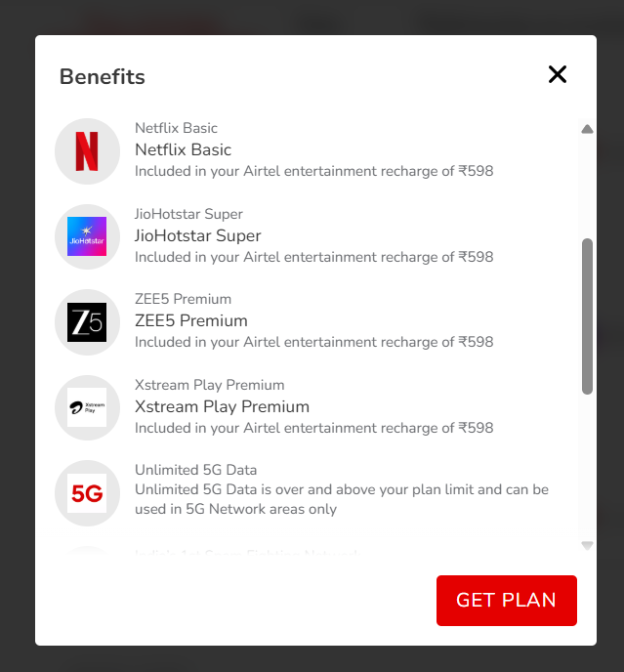Viewport: 624px width, 672px height.
Task: Click the scrollbar up arrow
Action: point(587,129)
